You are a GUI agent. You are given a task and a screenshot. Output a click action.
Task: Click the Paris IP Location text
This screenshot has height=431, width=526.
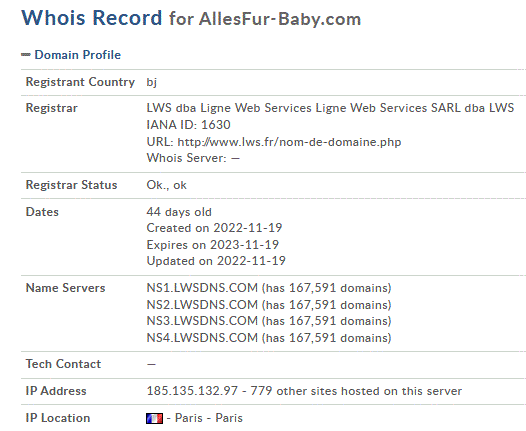coord(209,418)
